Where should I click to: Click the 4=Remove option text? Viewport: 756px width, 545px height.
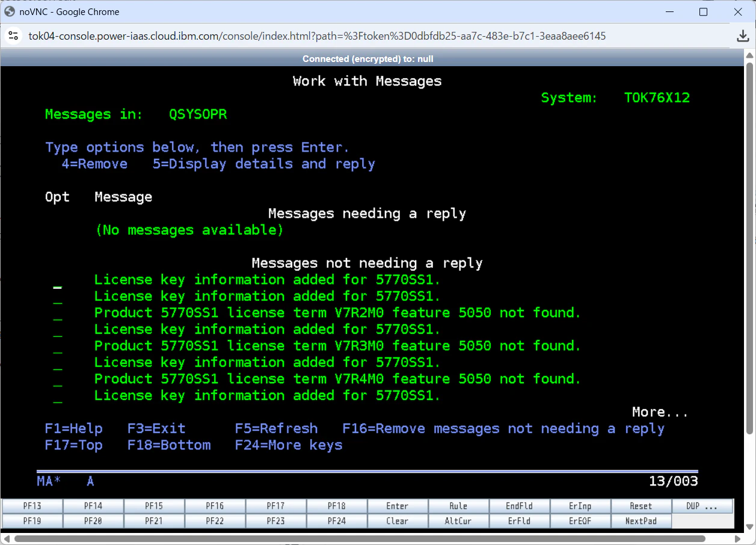(94, 164)
